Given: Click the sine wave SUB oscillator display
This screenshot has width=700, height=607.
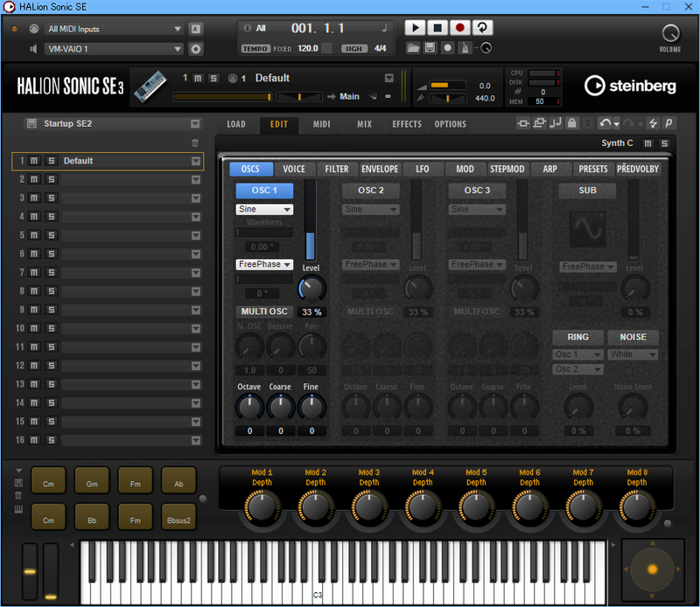Looking at the screenshot, I should pos(587,229).
